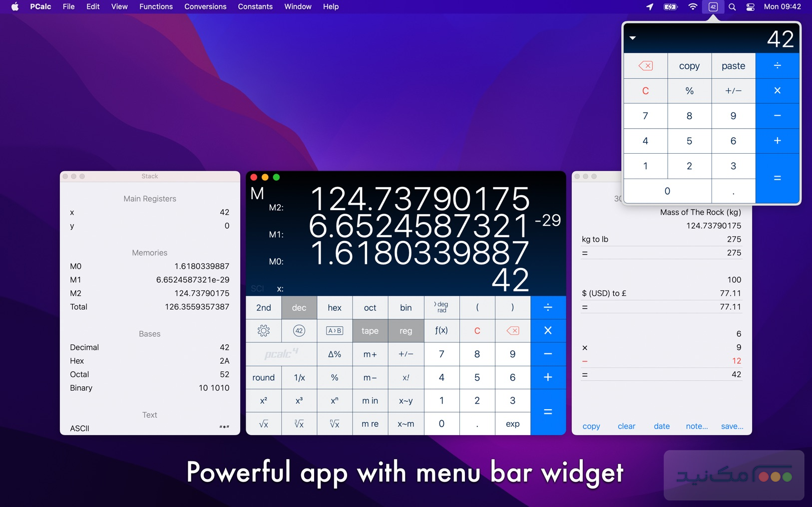The height and width of the screenshot is (507, 812).
Task: Open base conversion with the A›B key
Action: [x=335, y=330]
